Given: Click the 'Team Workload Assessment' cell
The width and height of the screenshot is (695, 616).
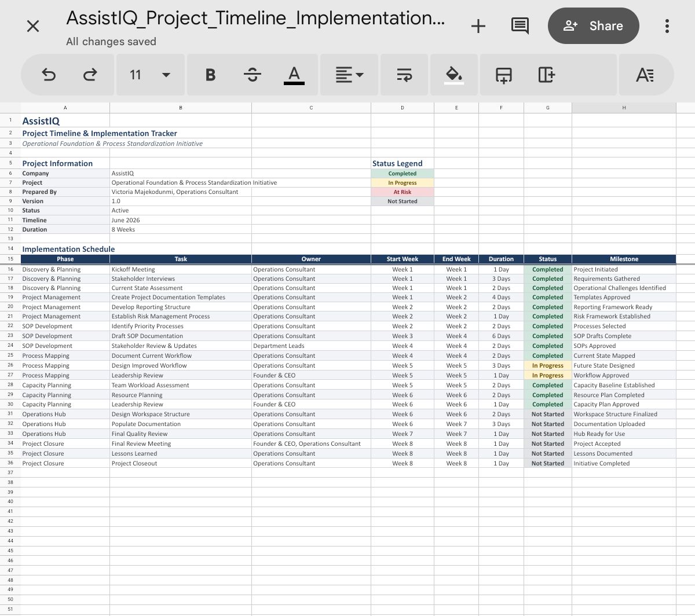Looking at the screenshot, I should click(181, 385).
